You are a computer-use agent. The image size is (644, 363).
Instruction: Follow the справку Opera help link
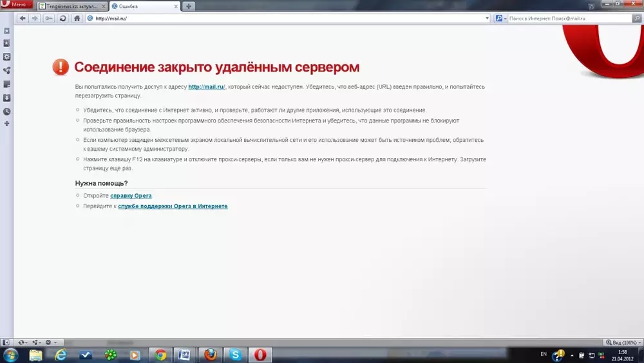(131, 195)
